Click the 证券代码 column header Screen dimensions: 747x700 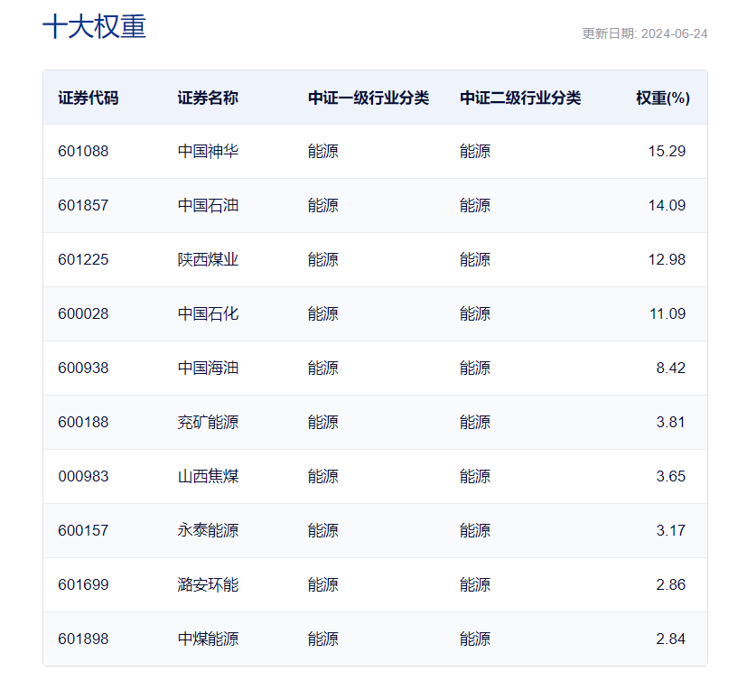(x=88, y=98)
